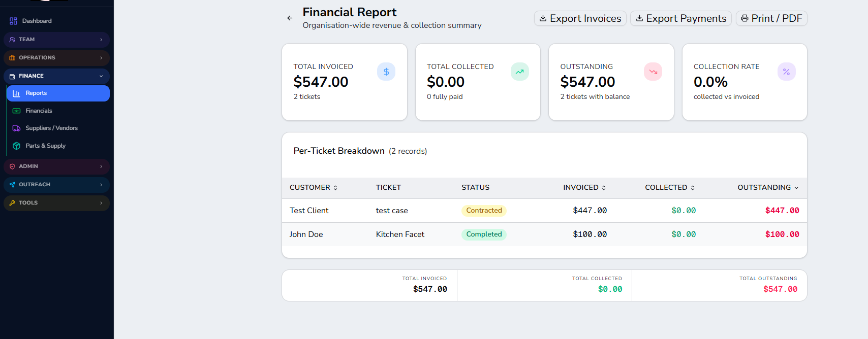Viewport: 868px width, 339px height.
Task: Click the Contracted status badge
Action: [484, 211]
